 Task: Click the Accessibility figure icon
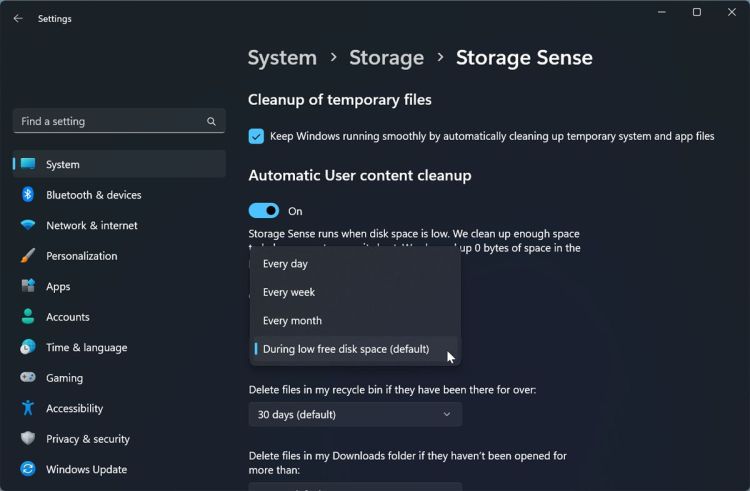28,408
